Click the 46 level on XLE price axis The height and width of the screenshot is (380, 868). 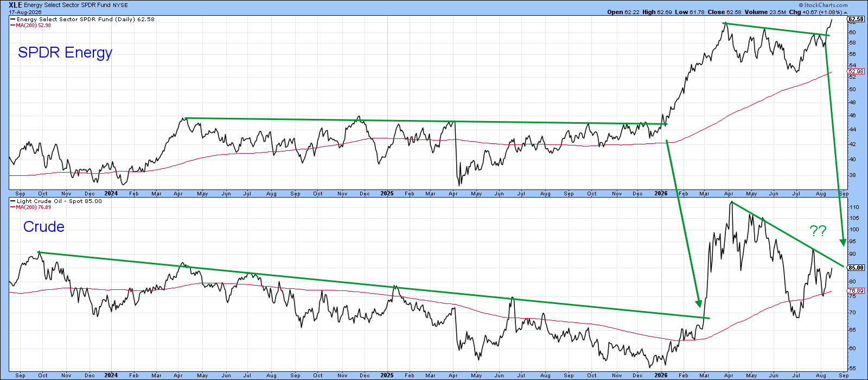[x=851, y=115]
